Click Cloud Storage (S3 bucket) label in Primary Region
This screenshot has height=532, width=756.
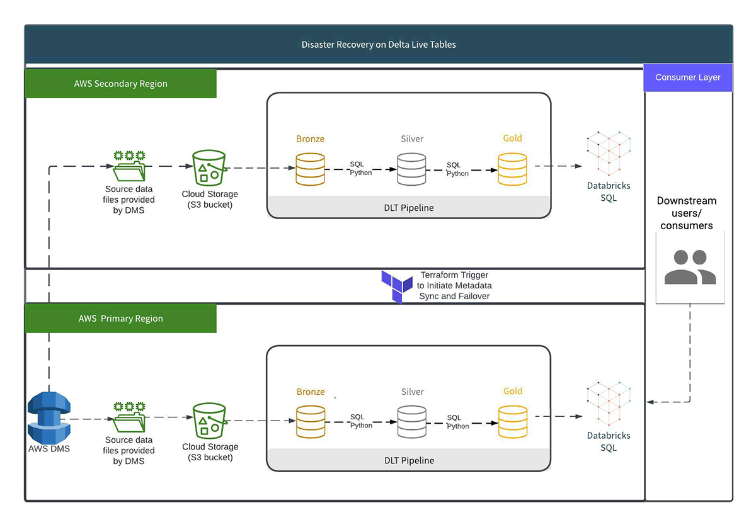click(x=210, y=452)
